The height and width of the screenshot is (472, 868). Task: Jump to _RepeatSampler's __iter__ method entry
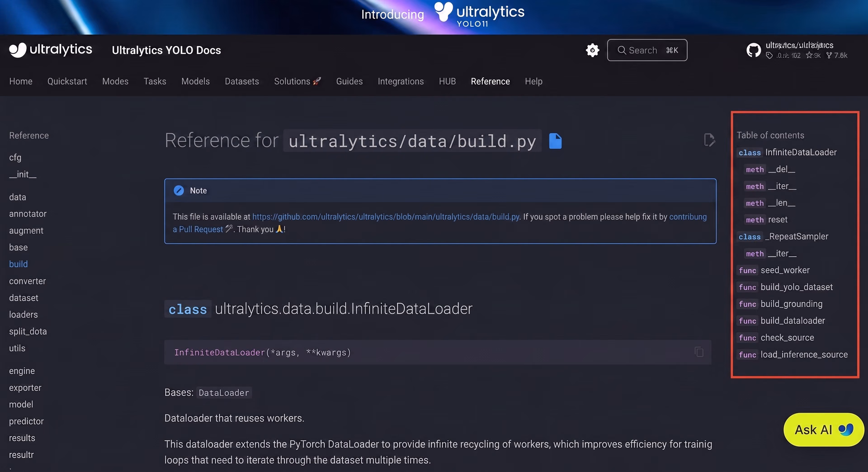click(x=770, y=253)
